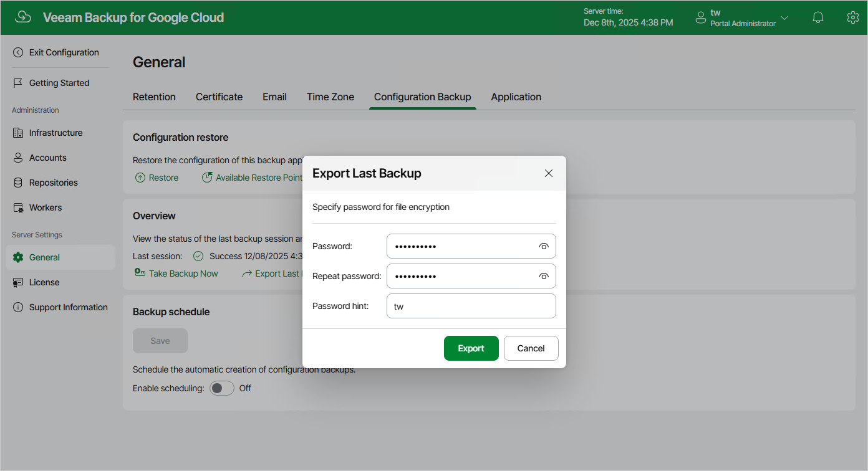Click the Success checkmark status icon
This screenshot has width=868, height=471.
(x=198, y=256)
